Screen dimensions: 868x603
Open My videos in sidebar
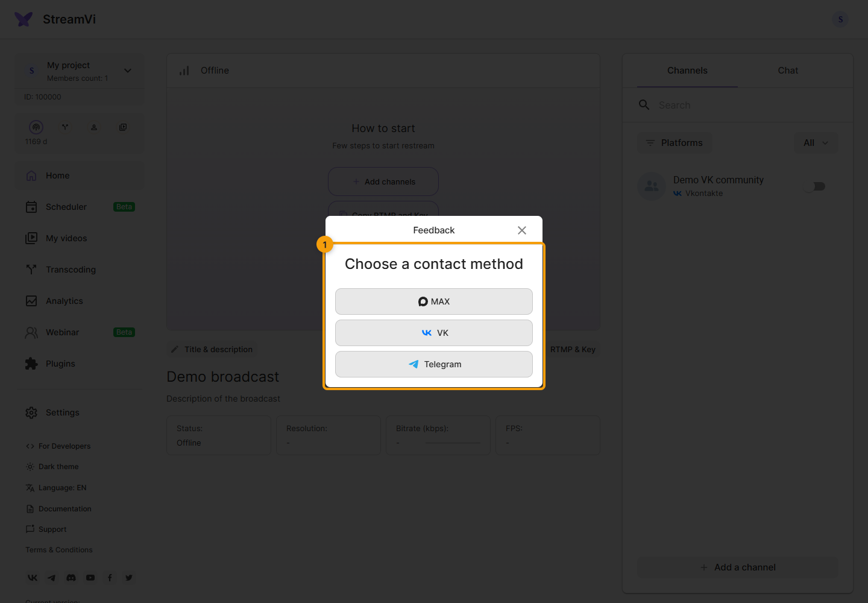coord(80,238)
